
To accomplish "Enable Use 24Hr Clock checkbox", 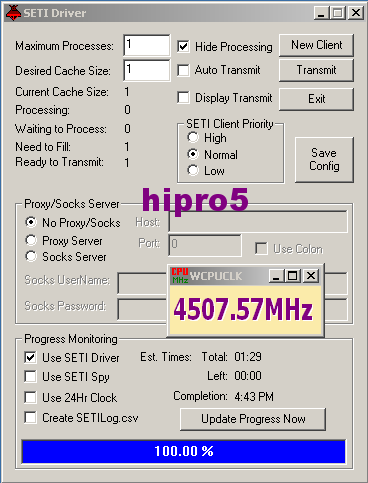I will point(31,397).
